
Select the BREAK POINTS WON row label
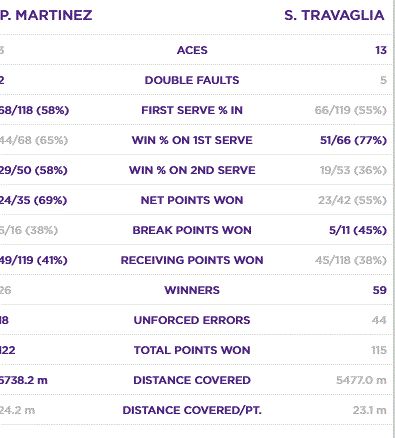click(192, 230)
